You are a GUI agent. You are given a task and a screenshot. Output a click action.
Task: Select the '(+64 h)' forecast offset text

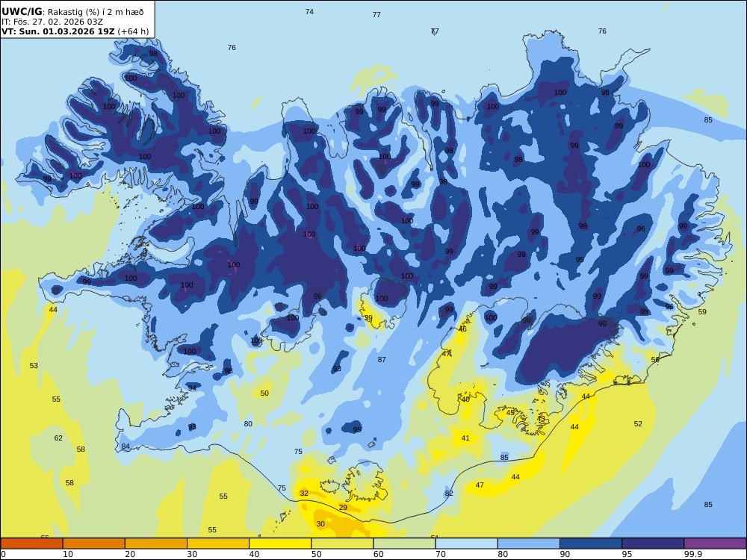pos(133,32)
